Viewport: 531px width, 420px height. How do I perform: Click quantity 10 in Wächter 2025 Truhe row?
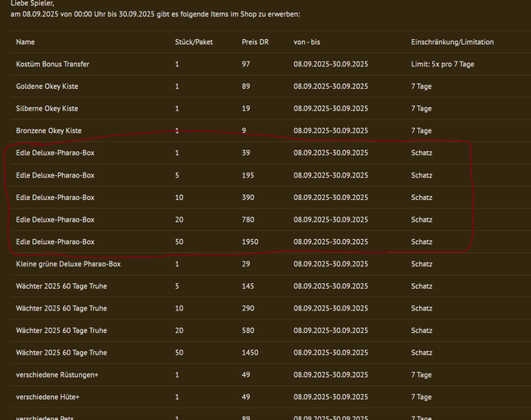pyautogui.click(x=179, y=308)
